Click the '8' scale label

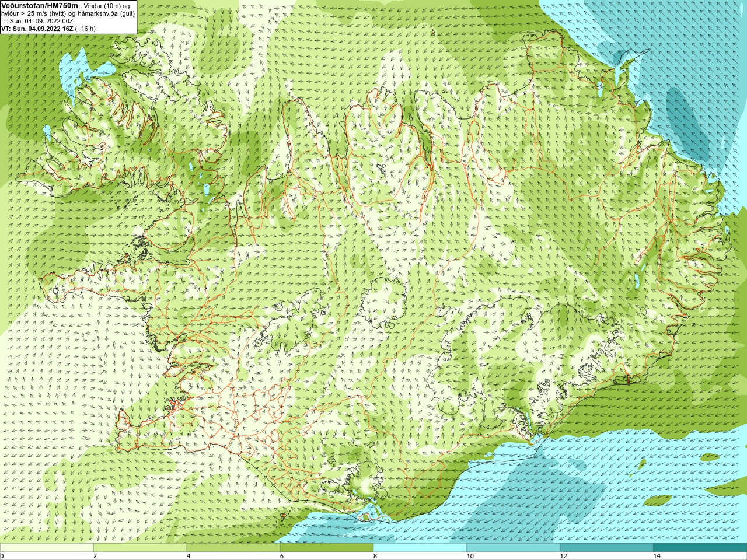(x=375, y=556)
